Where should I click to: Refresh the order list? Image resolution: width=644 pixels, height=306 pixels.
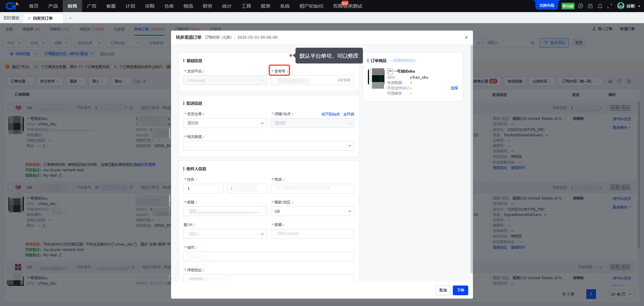[x=619, y=81]
